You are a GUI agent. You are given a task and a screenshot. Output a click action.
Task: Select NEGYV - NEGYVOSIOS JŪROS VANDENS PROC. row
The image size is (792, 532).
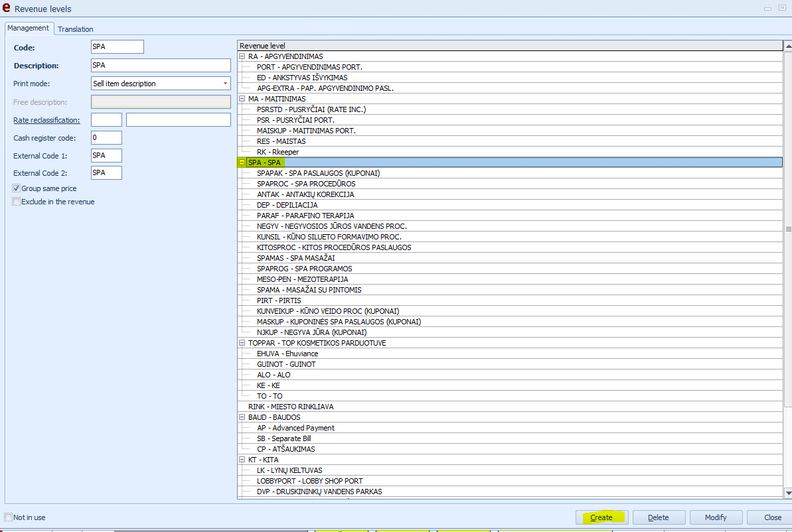510,226
